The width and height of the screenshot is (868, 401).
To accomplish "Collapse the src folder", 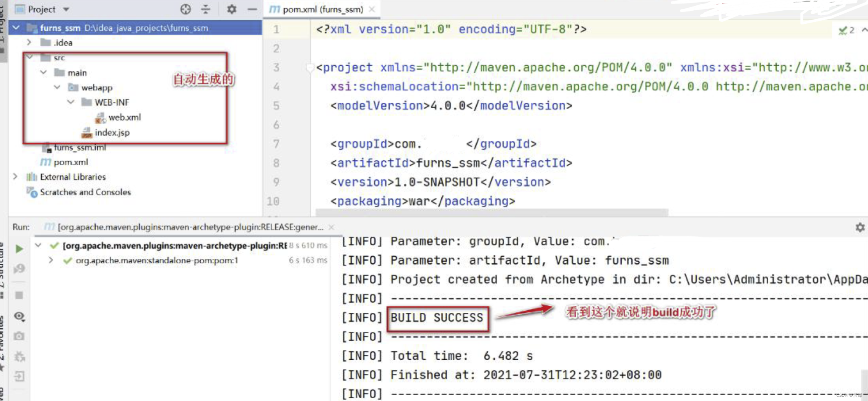I will [x=29, y=57].
